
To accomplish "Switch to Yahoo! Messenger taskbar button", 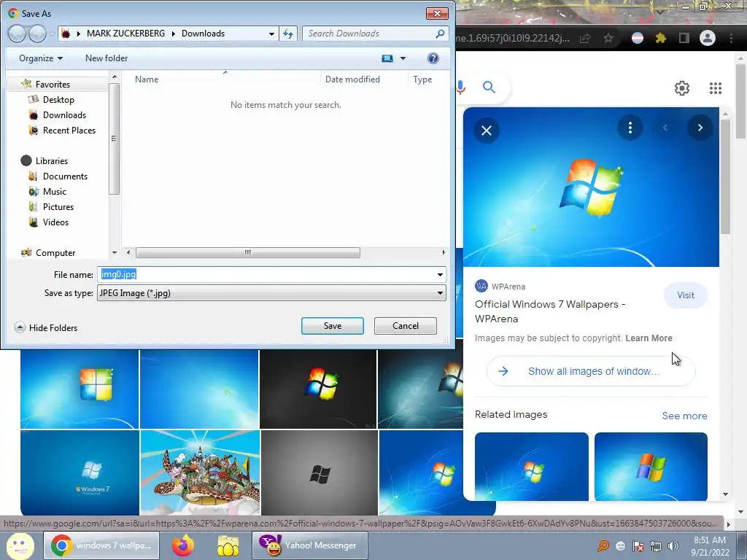I will pos(309,545).
